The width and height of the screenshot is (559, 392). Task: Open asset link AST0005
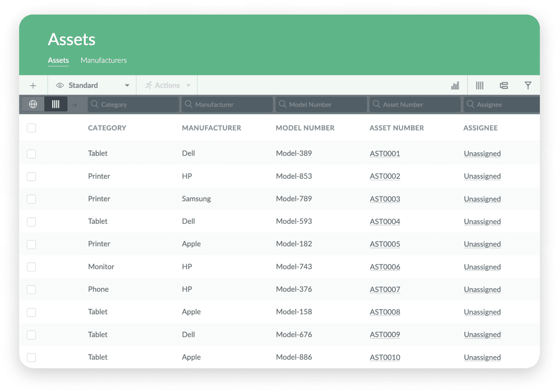click(385, 244)
